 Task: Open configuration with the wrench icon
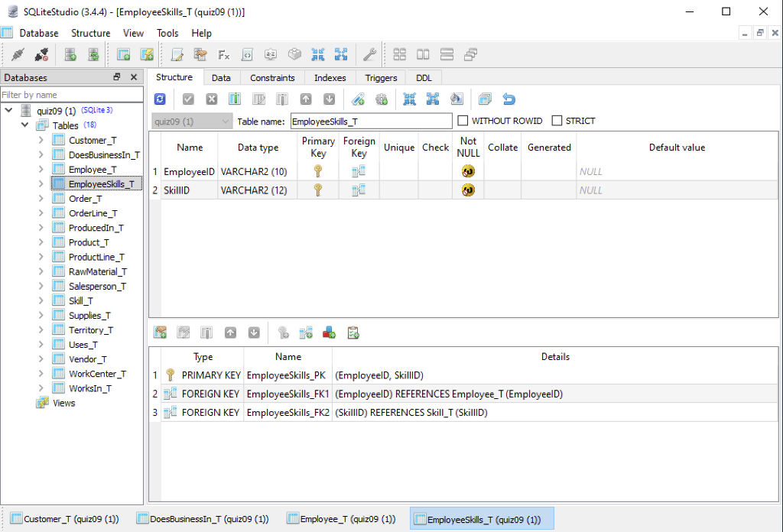pyautogui.click(x=369, y=54)
